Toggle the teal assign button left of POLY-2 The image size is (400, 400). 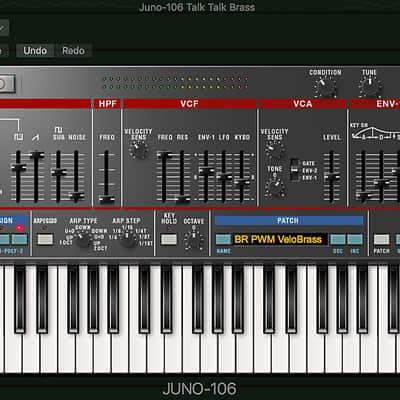tap(4, 239)
